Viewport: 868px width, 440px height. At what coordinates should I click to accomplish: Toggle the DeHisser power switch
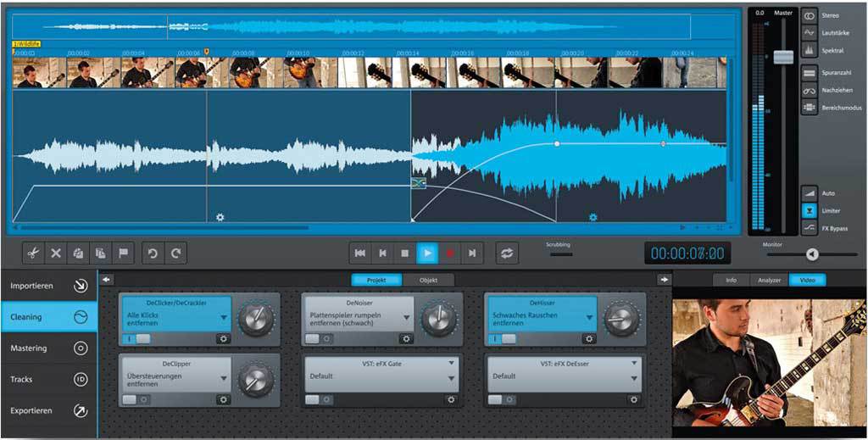click(502, 339)
